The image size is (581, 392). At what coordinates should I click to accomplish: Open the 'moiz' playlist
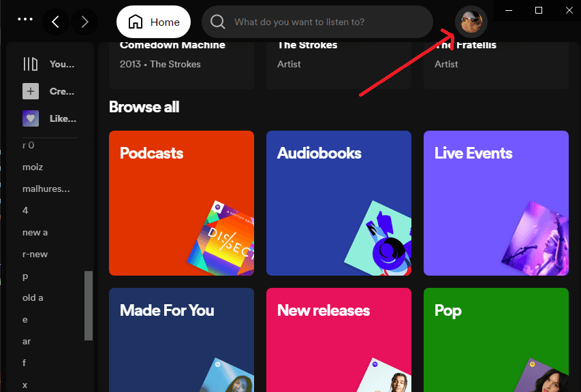click(33, 167)
